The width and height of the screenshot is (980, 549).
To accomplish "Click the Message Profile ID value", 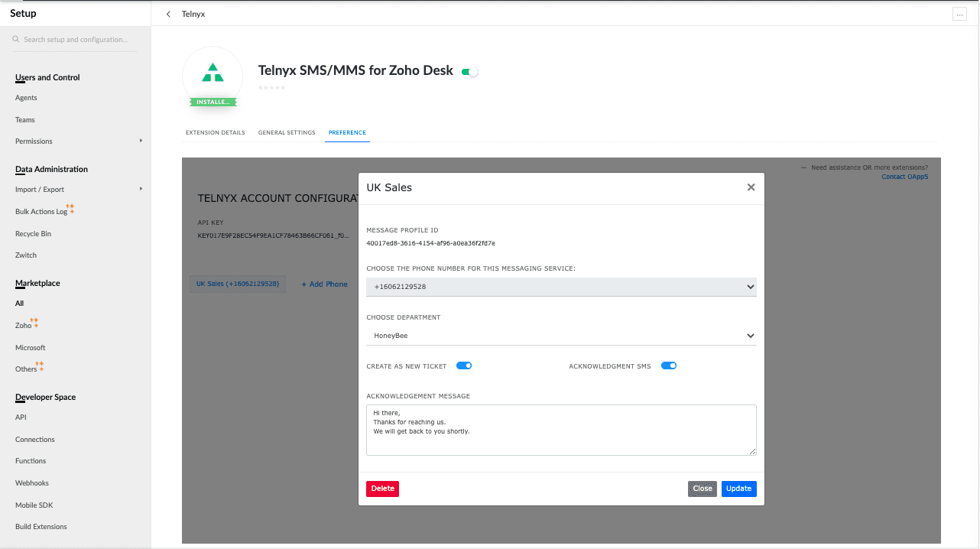I will pyautogui.click(x=431, y=243).
